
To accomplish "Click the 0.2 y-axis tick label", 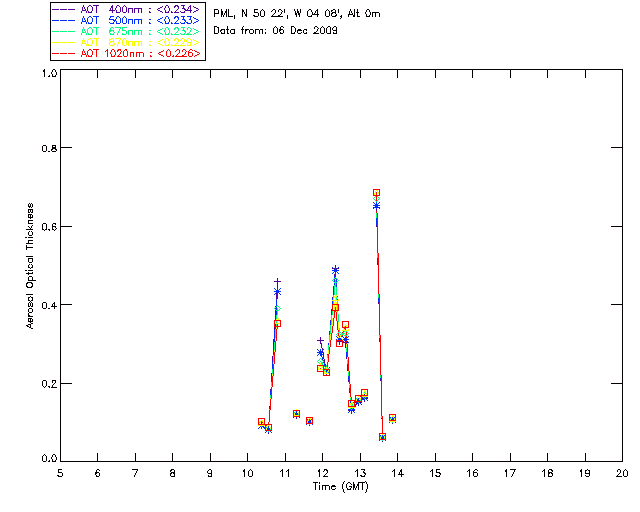I will tap(49, 384).
